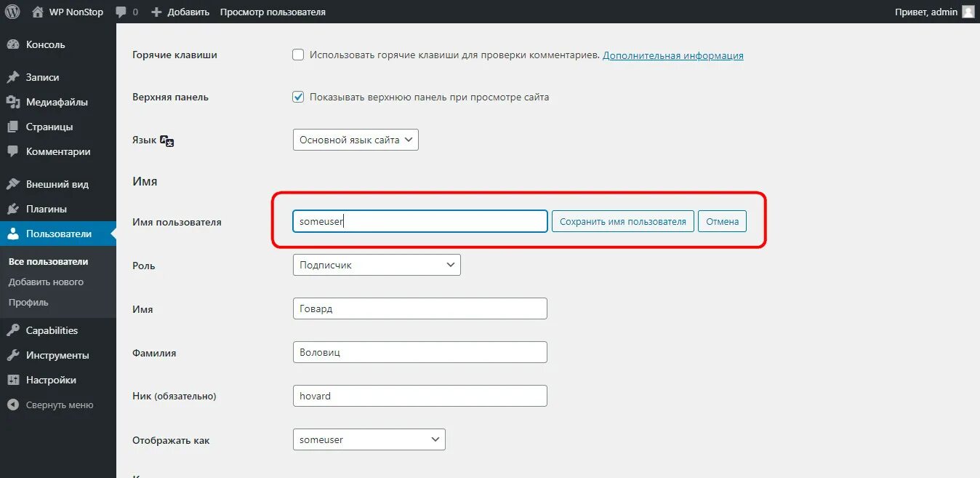Click the Ник field containing hovard
The height and width of the screenshot is (478, 980).
coord(420,396)
